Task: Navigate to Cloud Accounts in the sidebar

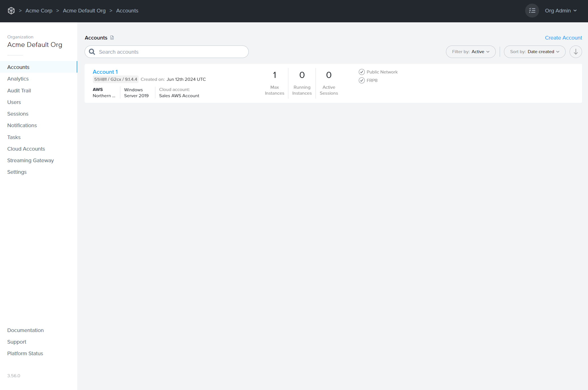Action: point(26,149)
